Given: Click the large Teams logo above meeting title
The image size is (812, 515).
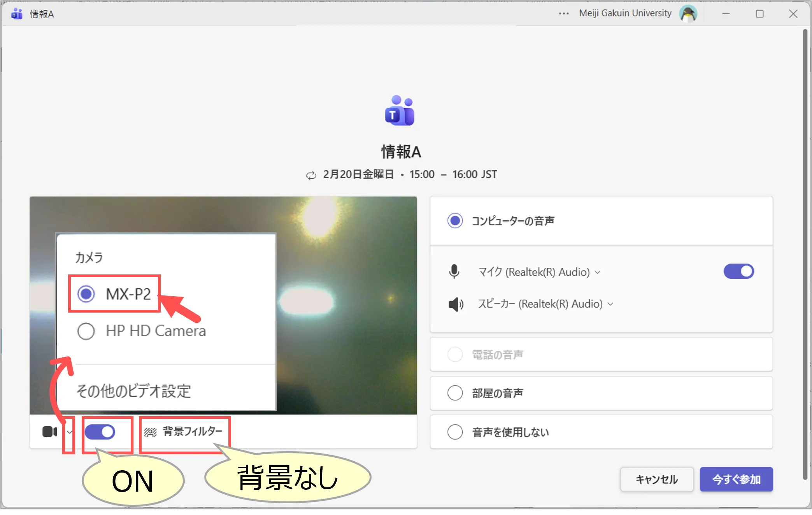Looking at the screenshot, I should click(x=400, y=111).
